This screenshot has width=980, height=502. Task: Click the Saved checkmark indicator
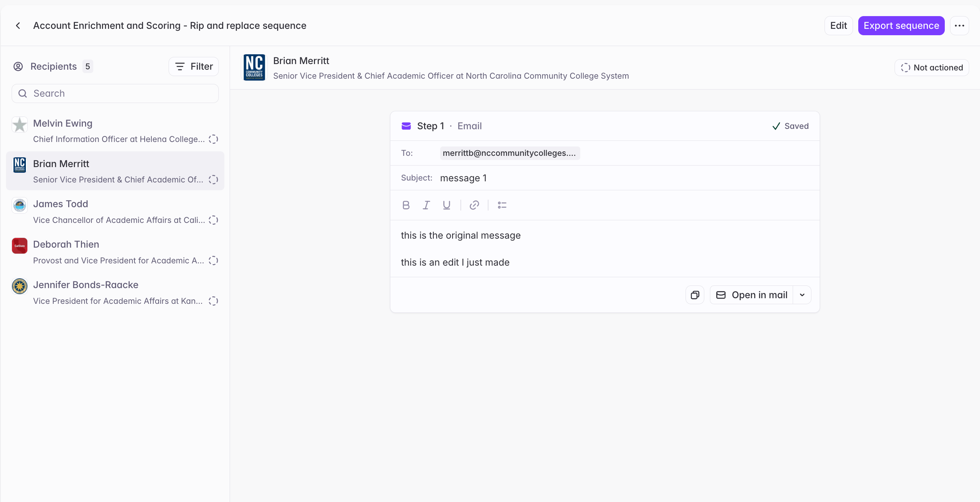pyautogui.click(x=790, y=126)
